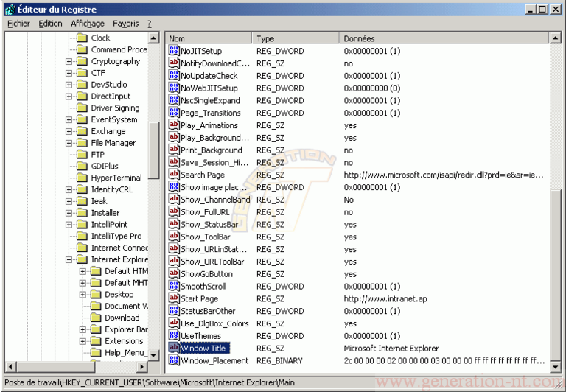Select the Show_FullURL value name
Image resolution: width=566 pixels, height=392 pixels.
pos(205,212)
